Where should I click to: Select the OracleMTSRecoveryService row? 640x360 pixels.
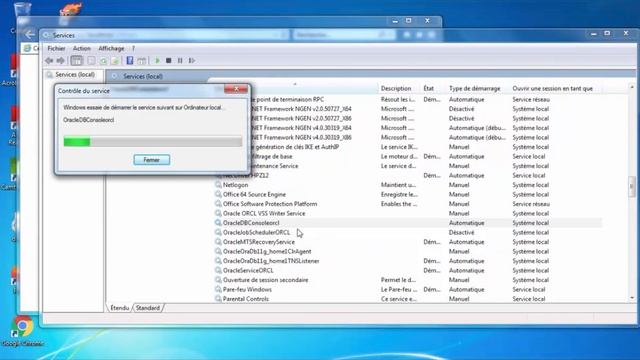pyautogui.click(x=408, y=242)
